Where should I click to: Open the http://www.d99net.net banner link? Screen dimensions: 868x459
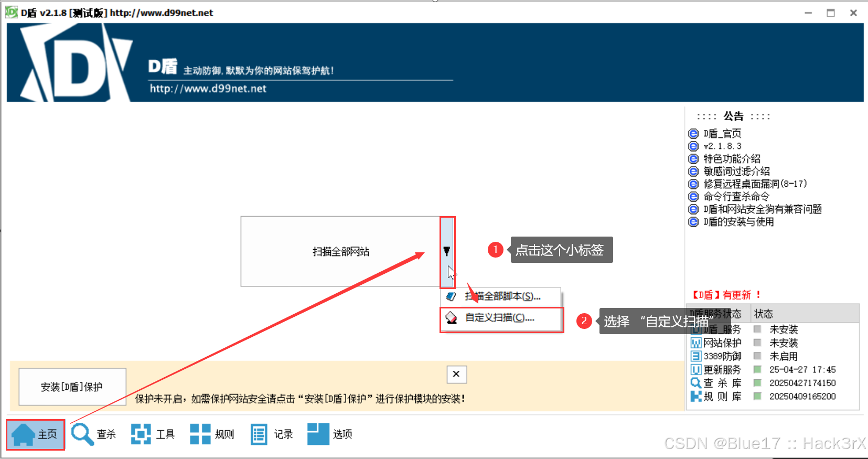208,89
